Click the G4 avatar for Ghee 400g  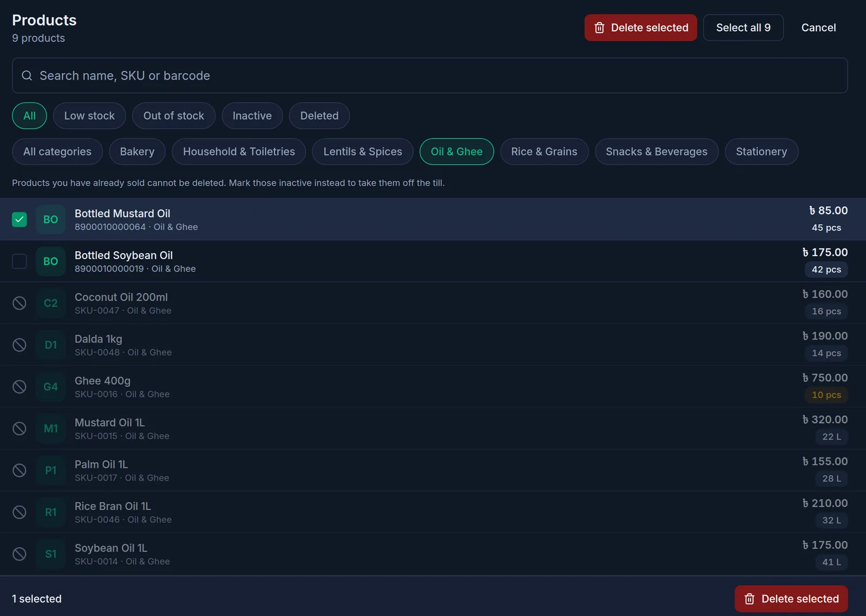click(51, 386)
